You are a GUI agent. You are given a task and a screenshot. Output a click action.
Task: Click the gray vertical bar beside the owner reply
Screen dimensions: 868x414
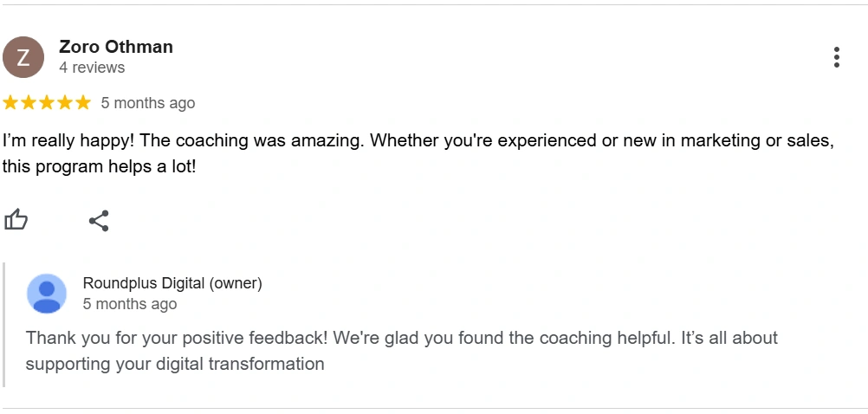(3, 325)
